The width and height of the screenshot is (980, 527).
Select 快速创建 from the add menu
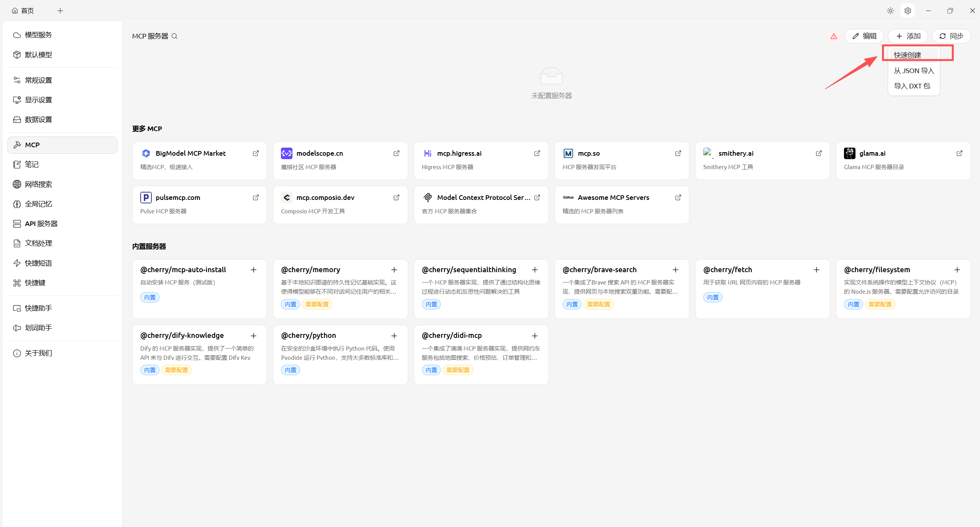pos(907,55)
